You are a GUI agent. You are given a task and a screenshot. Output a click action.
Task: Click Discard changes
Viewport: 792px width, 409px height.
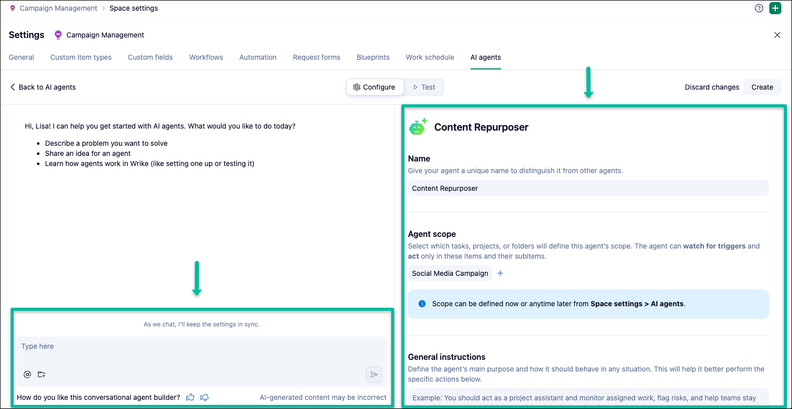(x=712, y=87)
